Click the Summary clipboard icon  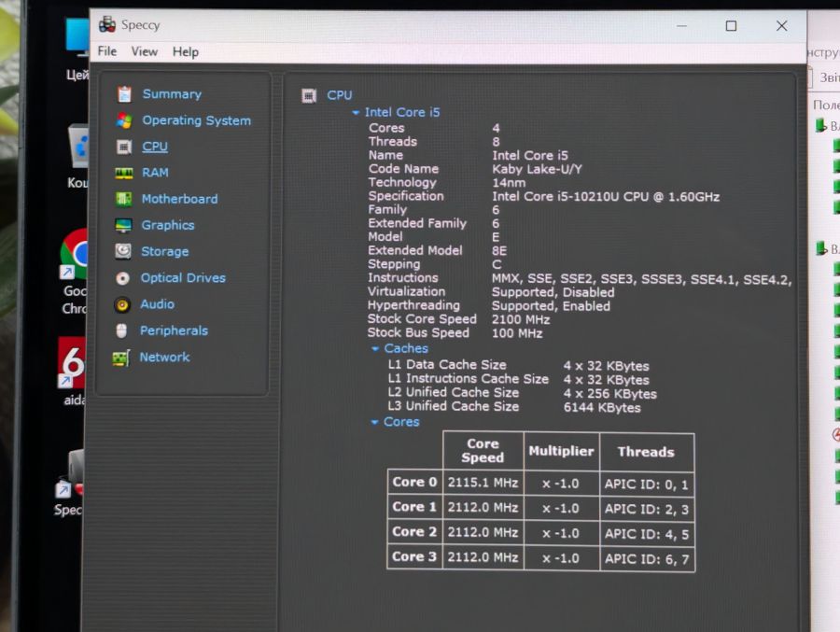(124, 94)
